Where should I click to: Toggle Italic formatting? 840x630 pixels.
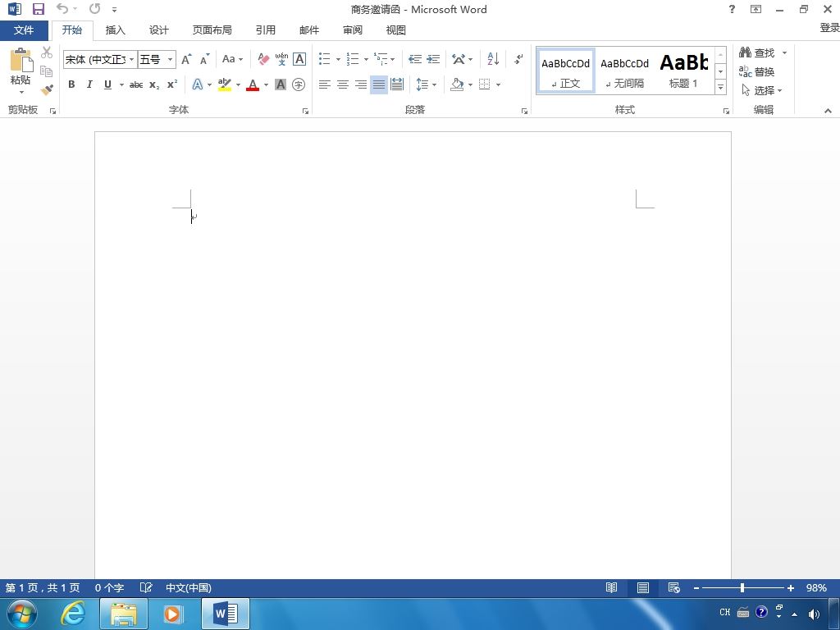tap(89, 84)
